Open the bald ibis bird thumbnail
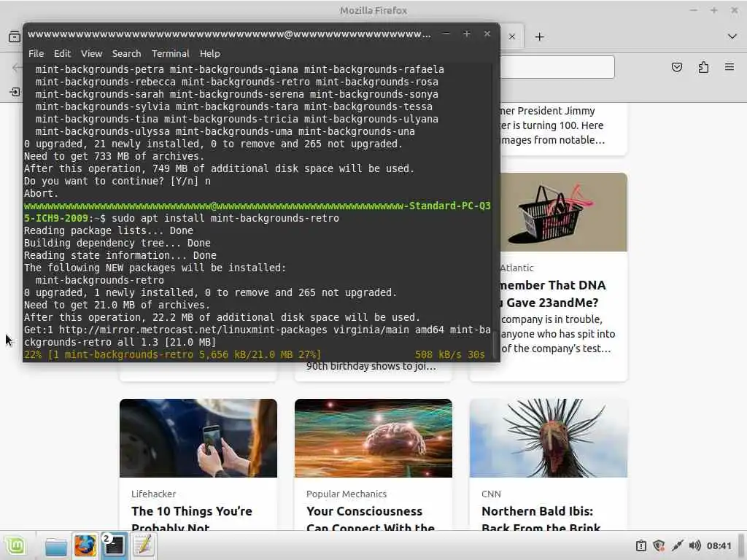Viewport: 747px width, 560px height. 549,438
